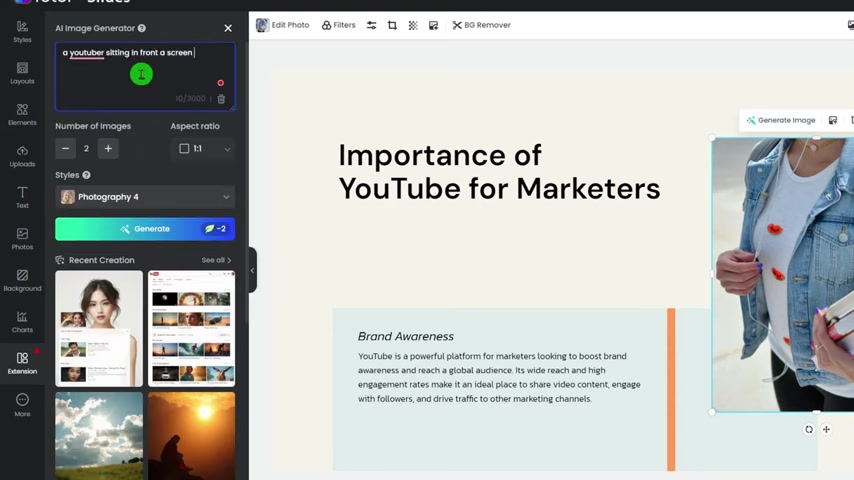Viewport: 854px width, 480px height.
Task: Click the transparency checkerboard icon
Action: pyautogui.click(x=413, y=25)
